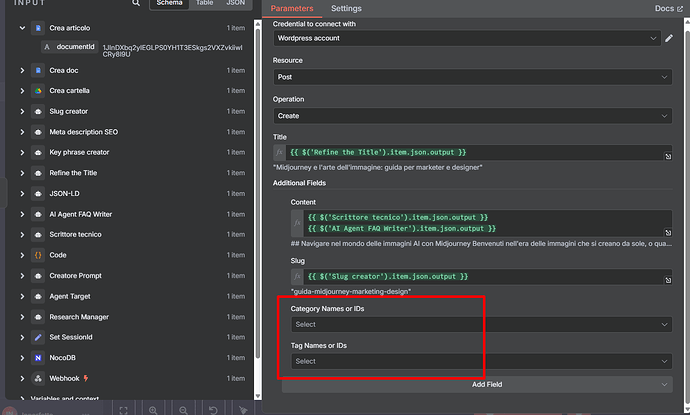Expand the NocoDB tree item
The image size is (690, 415).
22,358
